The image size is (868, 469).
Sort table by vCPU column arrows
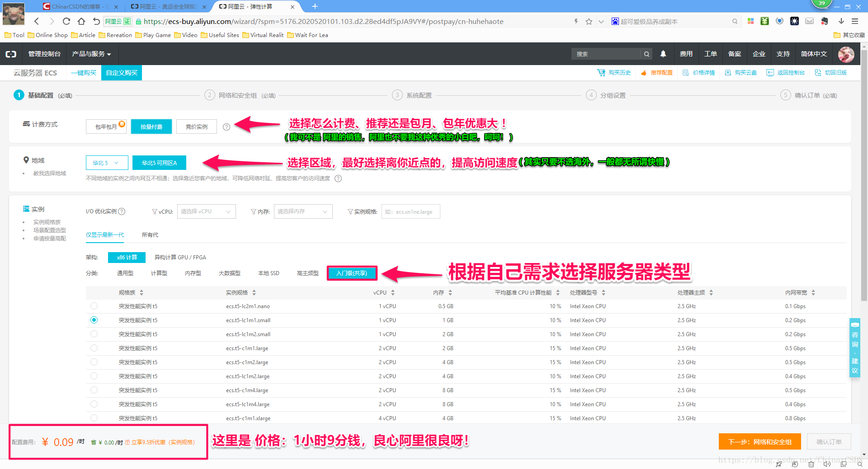[x=393, y=293]
